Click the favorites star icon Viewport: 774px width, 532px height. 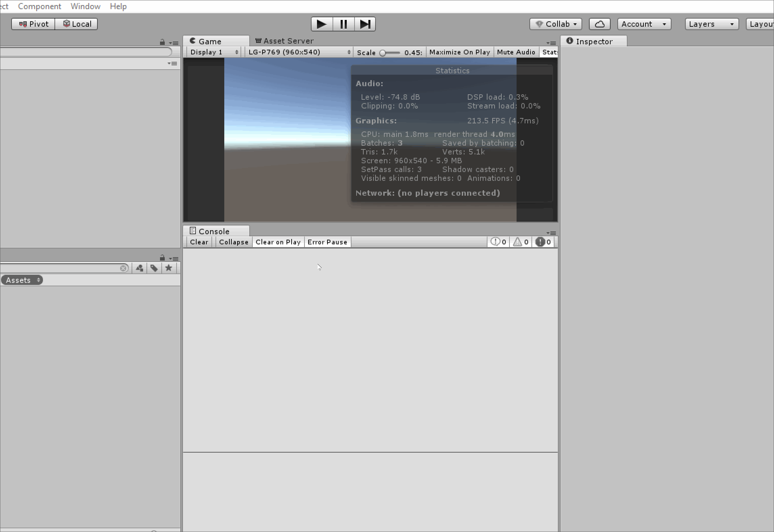[169, 268]
